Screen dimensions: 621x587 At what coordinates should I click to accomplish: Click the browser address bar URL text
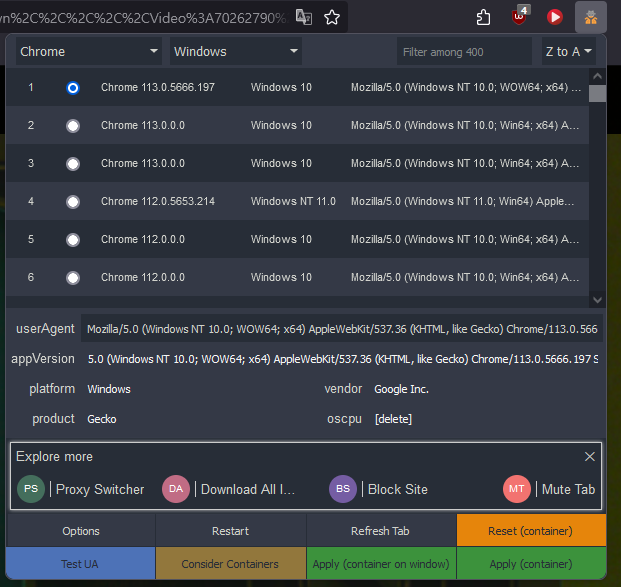click(x=144, y=18)
